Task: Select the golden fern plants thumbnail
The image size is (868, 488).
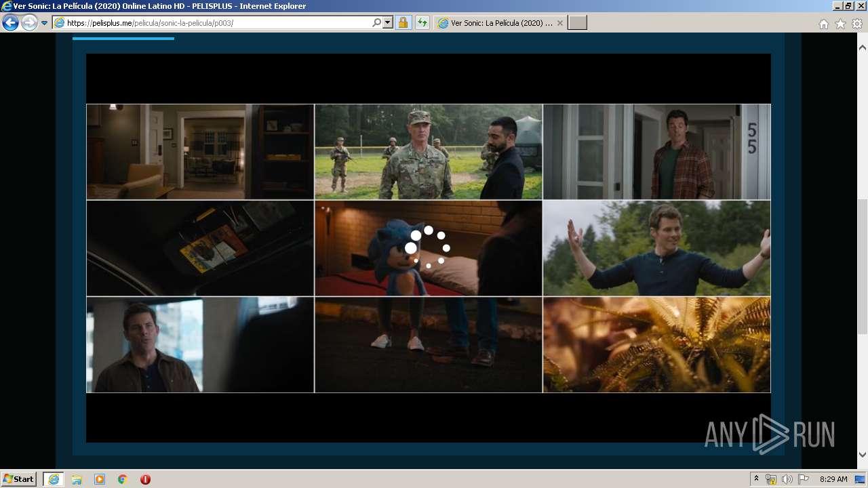Action: pos(657,344)
